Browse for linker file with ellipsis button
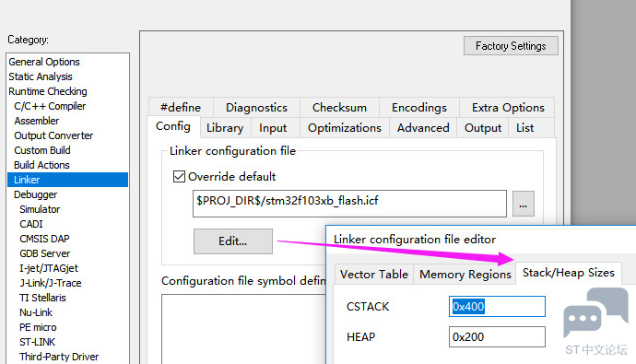Viewport: 636px width, 364px height. pos(524,204)
